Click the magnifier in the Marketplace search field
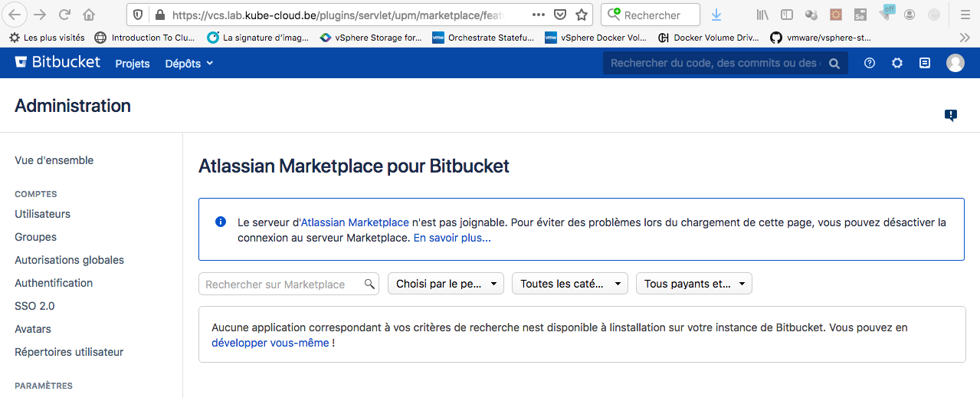 pos(369,284)
